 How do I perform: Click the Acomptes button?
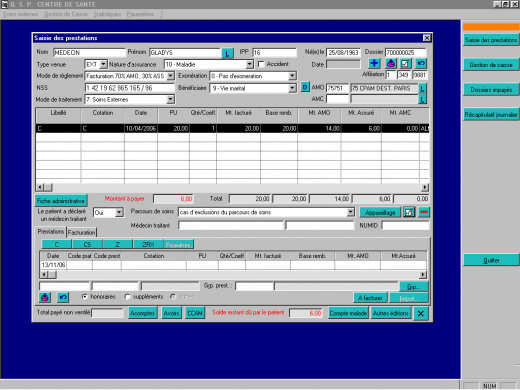(142, 313)
